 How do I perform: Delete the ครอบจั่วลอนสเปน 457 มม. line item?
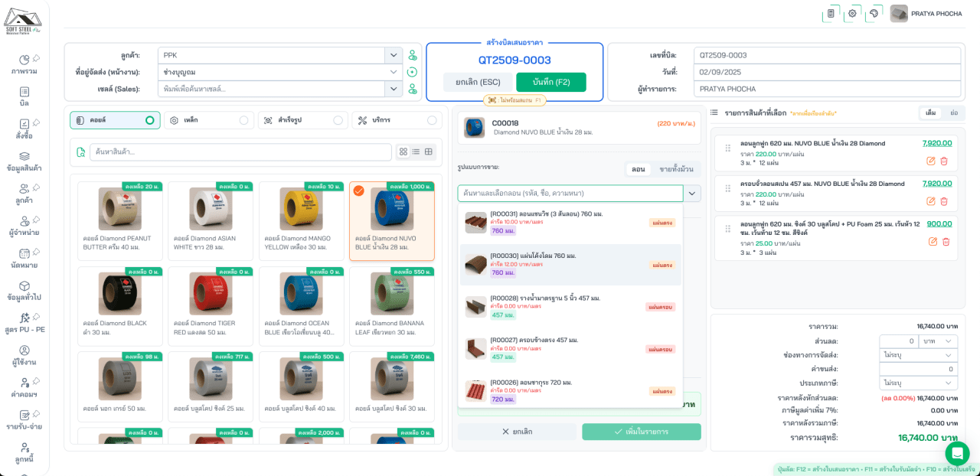[x=944, y=201]
